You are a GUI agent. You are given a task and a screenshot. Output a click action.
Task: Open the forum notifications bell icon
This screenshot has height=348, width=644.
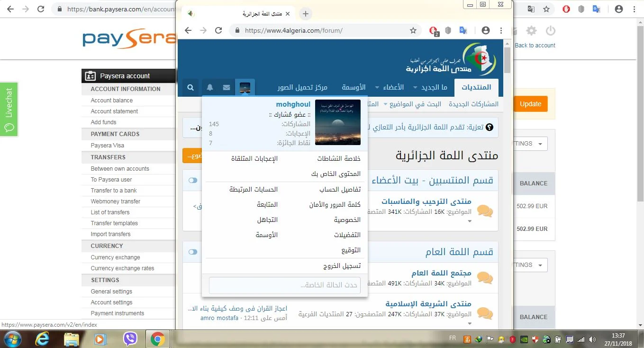point(209,88)
